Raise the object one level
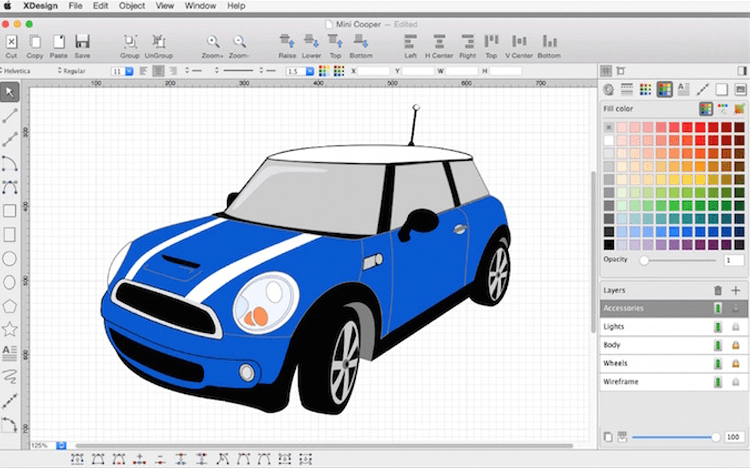750x468 pixels. (287, 46)
